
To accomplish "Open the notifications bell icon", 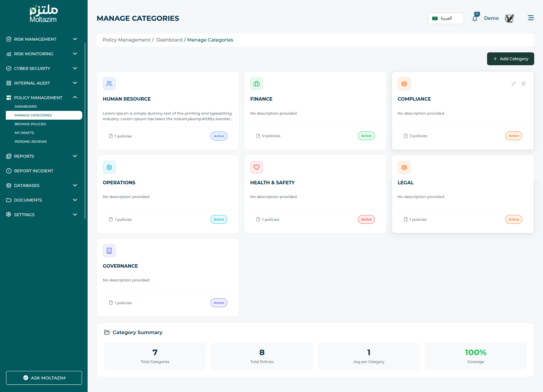I will coord(475,18).
